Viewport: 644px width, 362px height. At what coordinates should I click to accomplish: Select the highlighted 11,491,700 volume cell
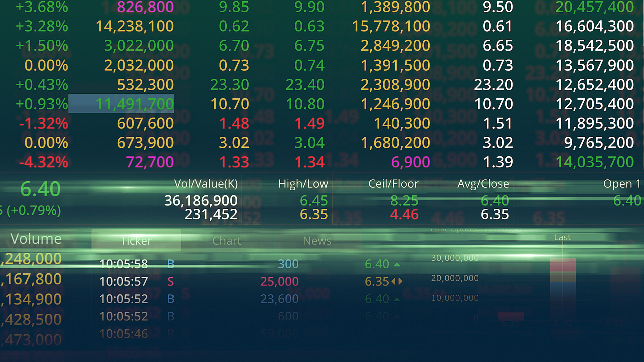pyautogui.click(x=121, y=103)
